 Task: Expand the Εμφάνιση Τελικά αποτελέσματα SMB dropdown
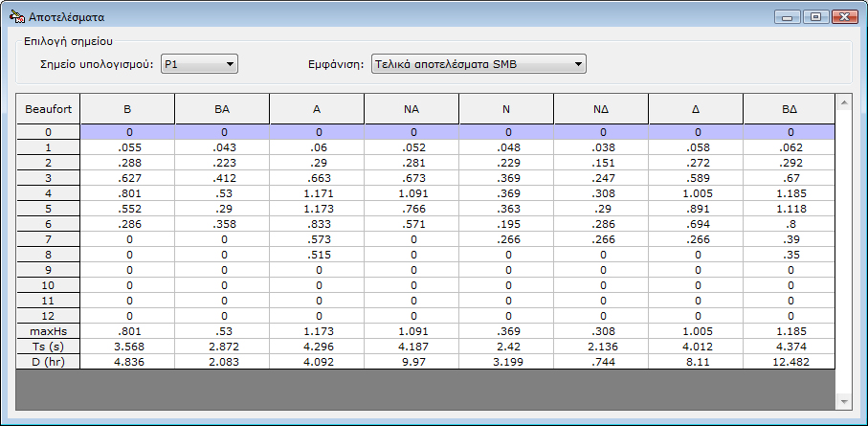[477, 64]
